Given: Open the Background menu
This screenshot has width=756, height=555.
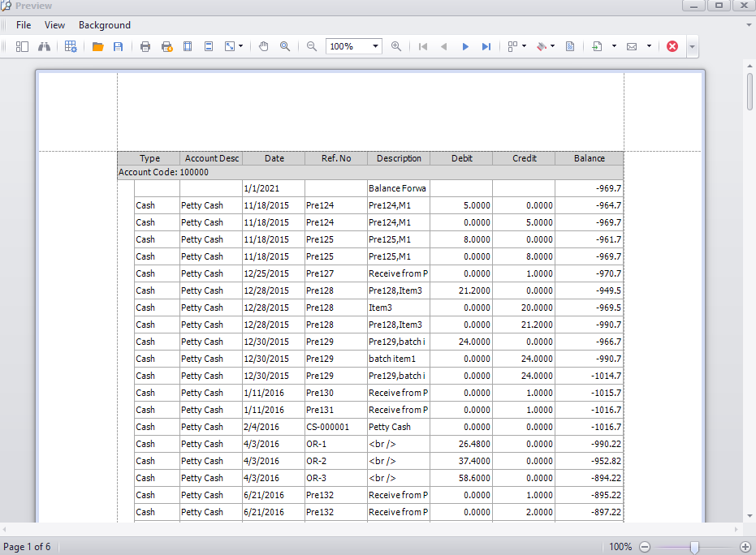Looking at the screenshot, I should click(x=105, y=25).
